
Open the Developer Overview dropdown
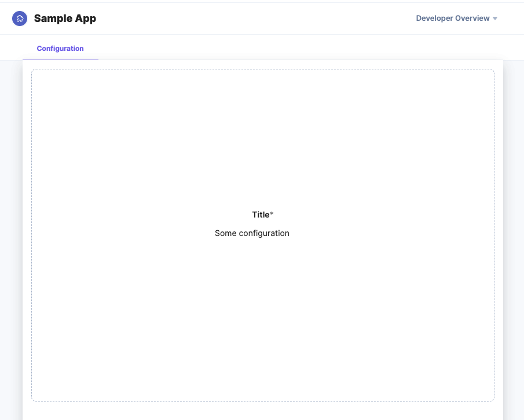(x=456, y=19)
